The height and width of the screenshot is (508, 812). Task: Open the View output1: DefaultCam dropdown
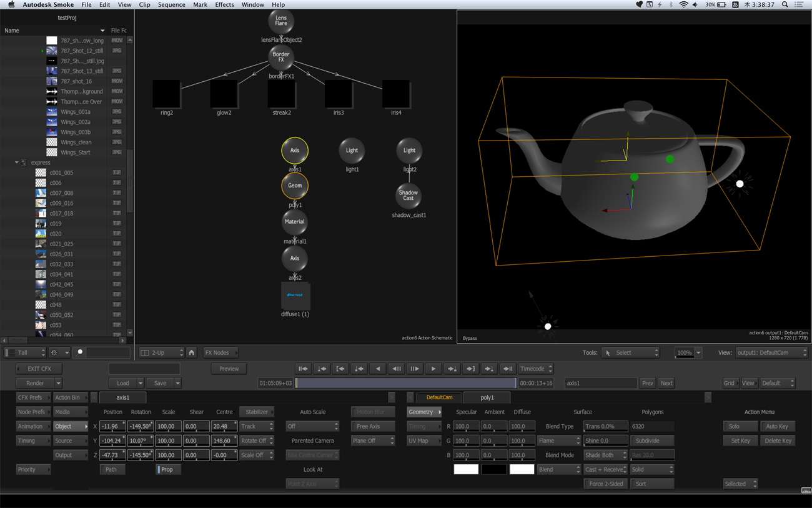pos(772,352)
